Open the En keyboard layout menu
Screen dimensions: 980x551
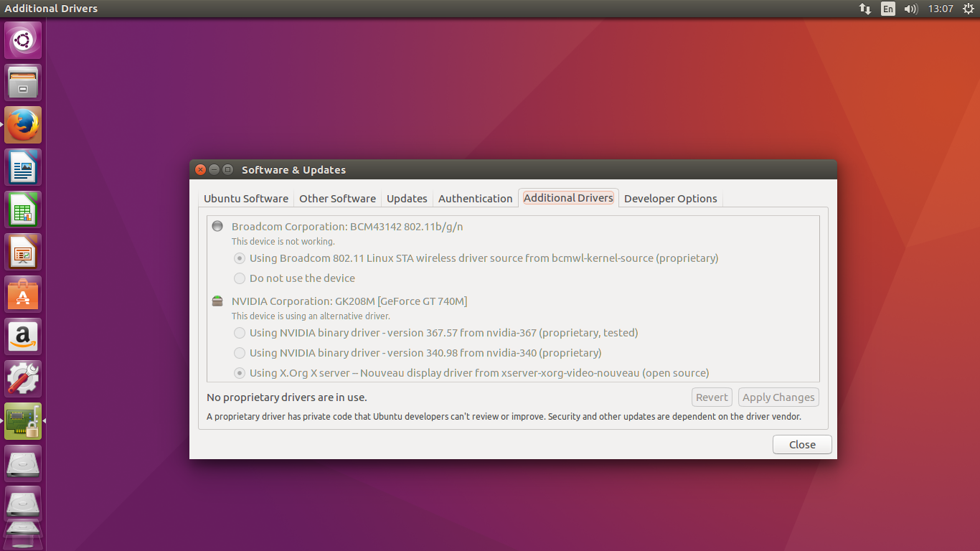(888, 9)
